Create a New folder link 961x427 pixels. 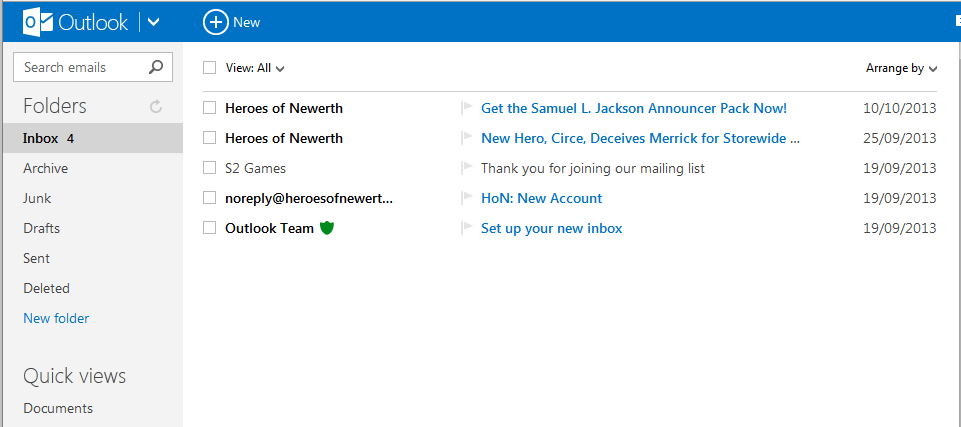tap(56, 319)
